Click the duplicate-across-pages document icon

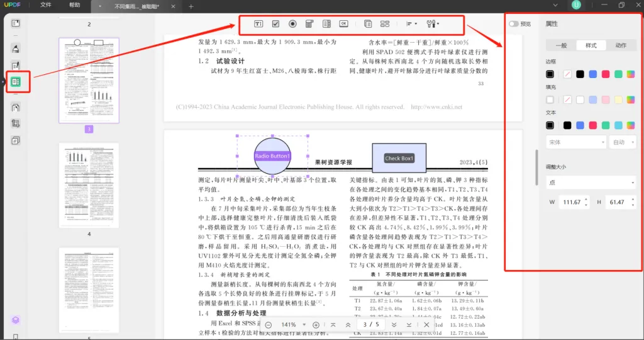(368, 24)
